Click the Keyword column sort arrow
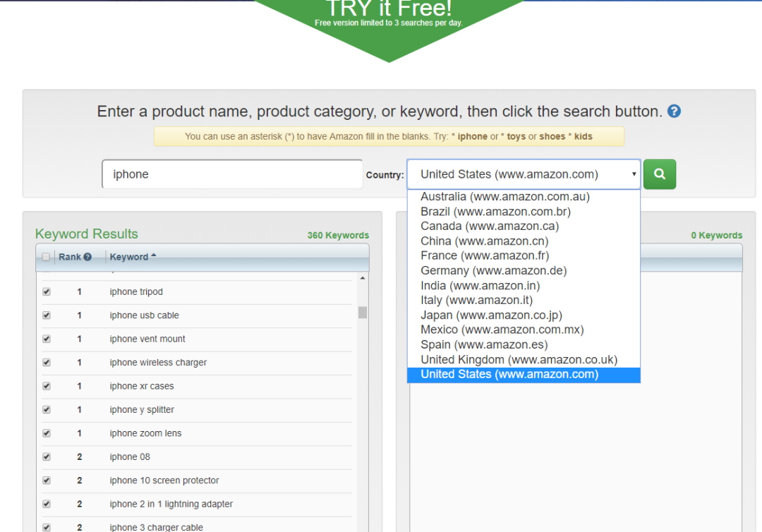Image resolution: width=762 pixels, height=532 pixels. coord(154,256)
